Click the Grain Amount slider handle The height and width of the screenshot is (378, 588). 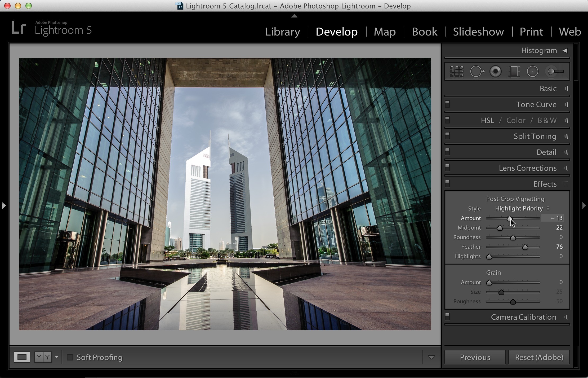point(489,283)
